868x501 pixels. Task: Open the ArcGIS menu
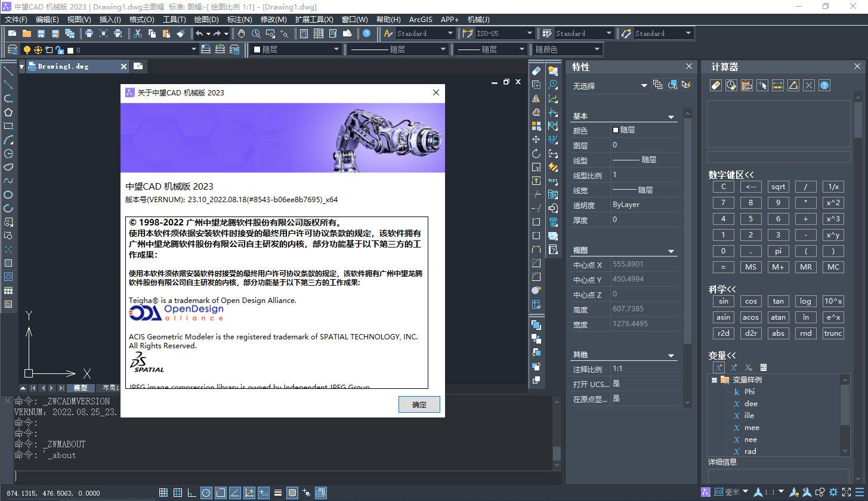click(x=421, y=20)
